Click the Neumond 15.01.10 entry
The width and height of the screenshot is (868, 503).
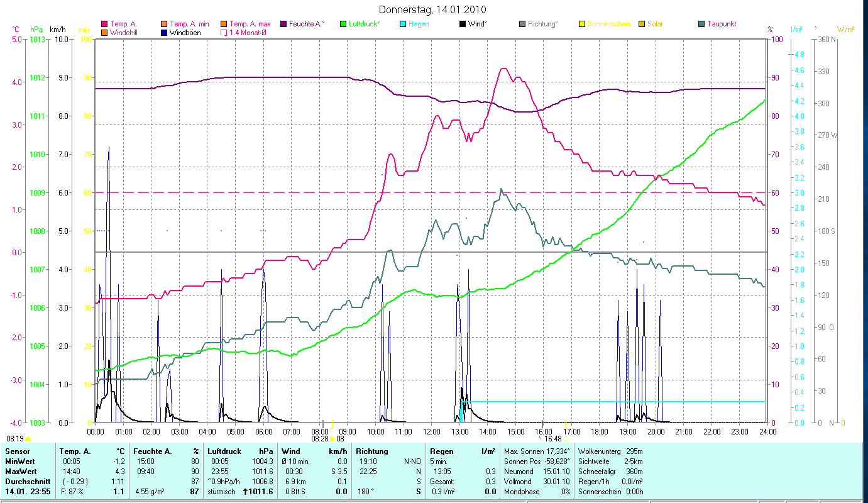[536, 472]
